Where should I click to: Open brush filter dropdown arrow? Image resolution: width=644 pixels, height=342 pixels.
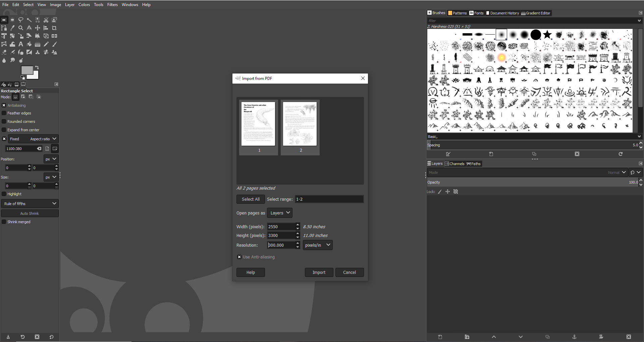coord(639,21)
